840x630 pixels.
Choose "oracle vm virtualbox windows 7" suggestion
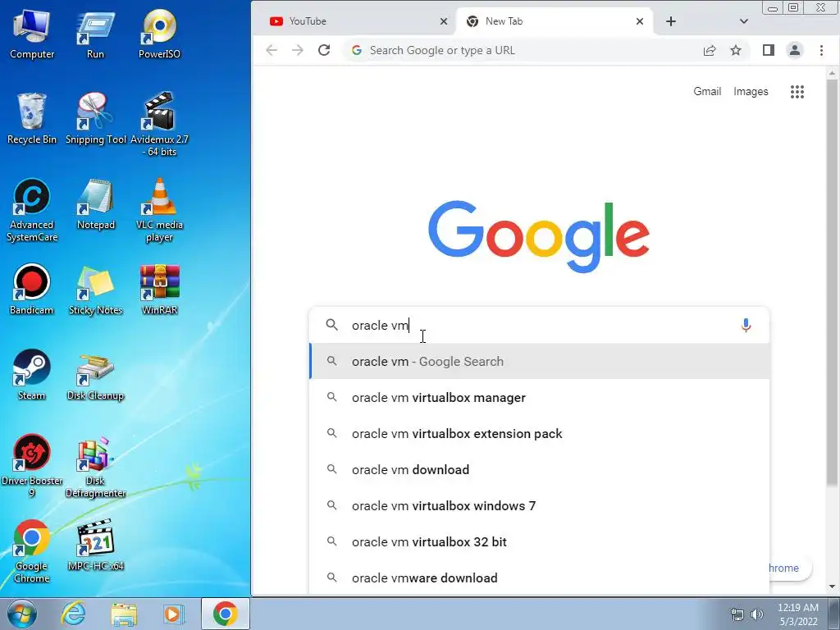click(540, 505)
